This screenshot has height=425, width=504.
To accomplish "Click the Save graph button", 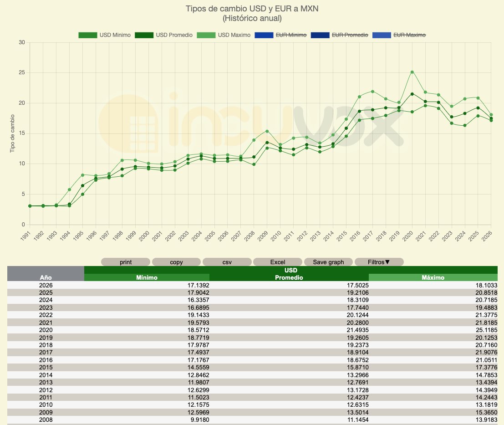I will [x=329, y=262].
